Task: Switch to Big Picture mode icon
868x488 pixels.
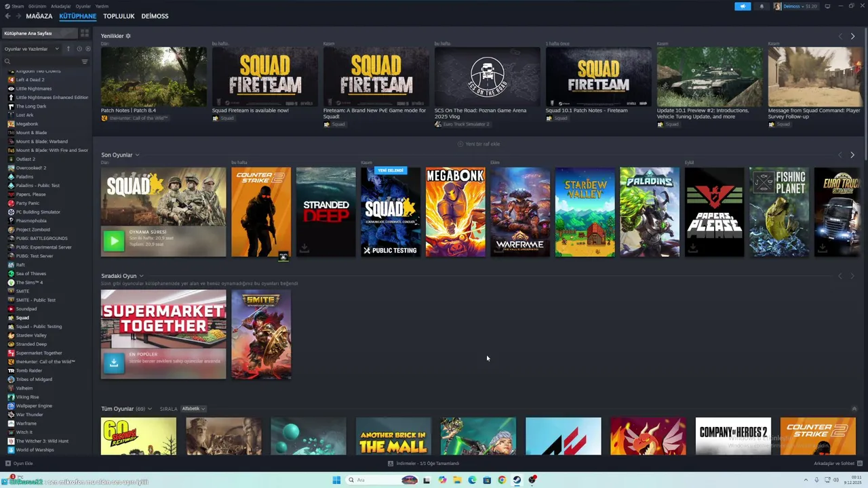Action: [827, 6]
